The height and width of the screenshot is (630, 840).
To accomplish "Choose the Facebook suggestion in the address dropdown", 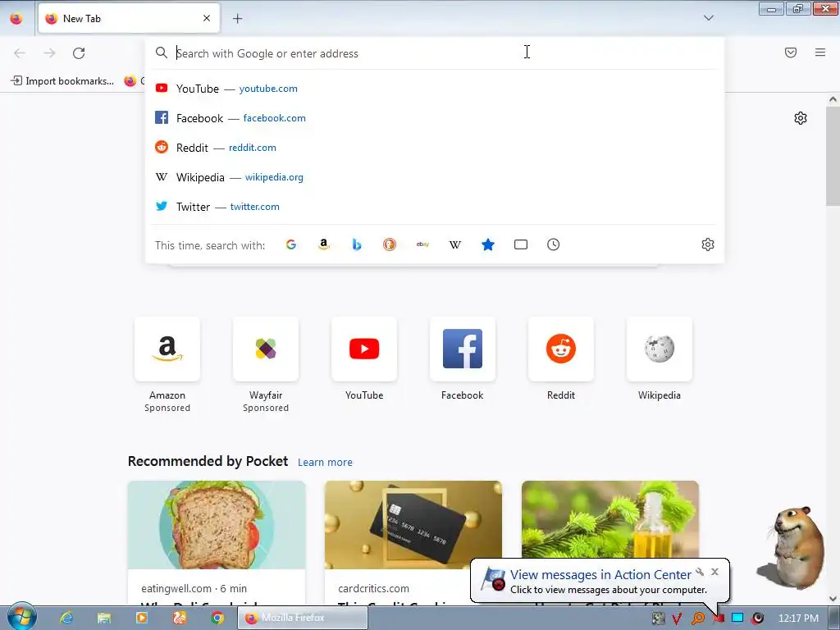I will 435,118.
